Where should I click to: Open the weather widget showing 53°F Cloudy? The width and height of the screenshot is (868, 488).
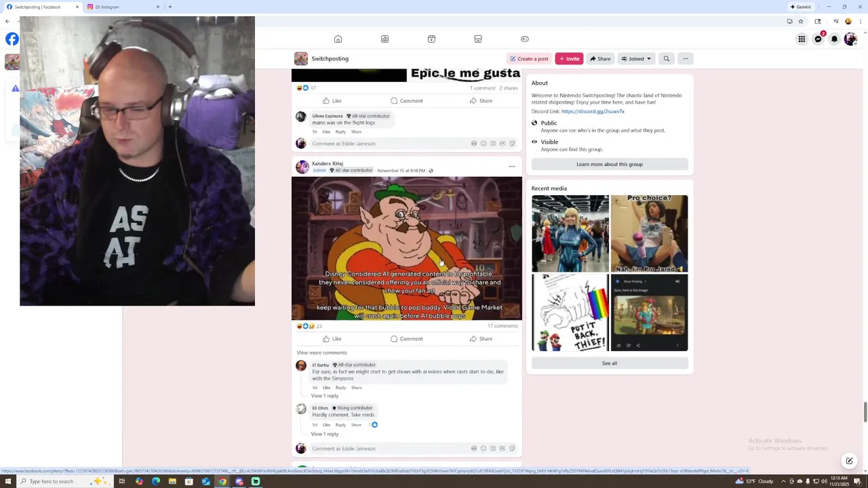(754, 481)
